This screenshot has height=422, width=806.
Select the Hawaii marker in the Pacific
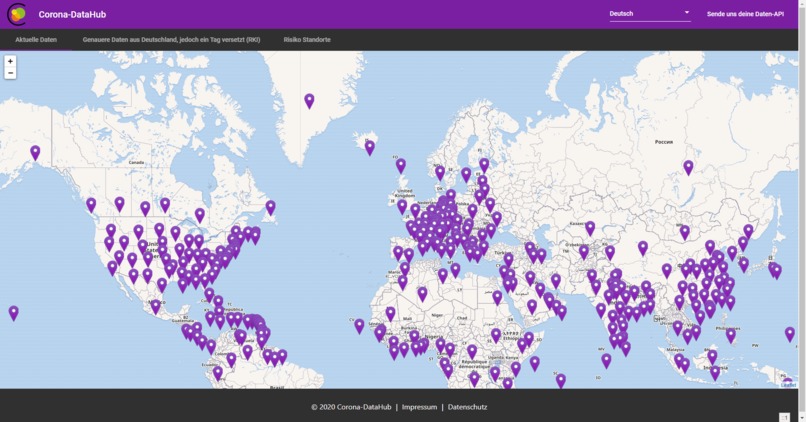point(14,313)
